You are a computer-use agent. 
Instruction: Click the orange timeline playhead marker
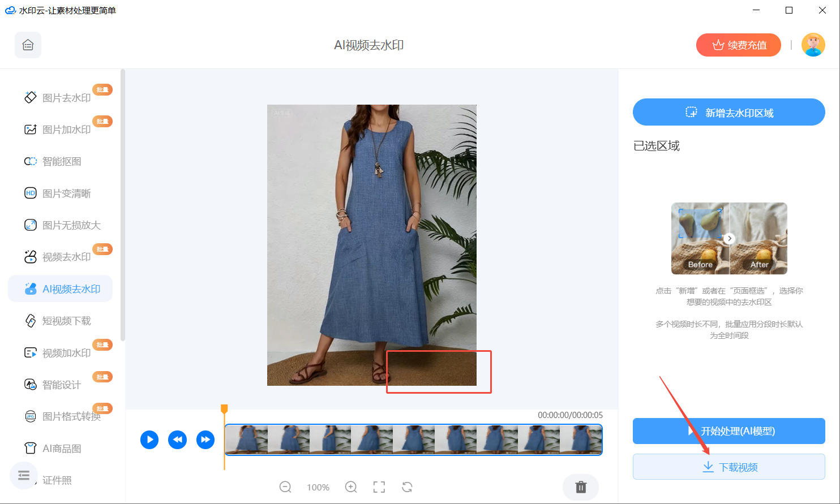pyautogui.click(x=224, y=410)
